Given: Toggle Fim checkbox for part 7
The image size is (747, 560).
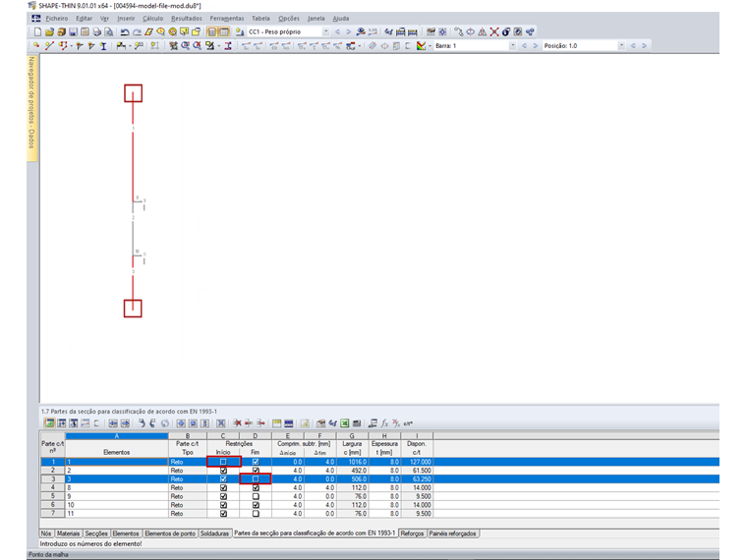Looking at the screenshot, I should [256, 513].
